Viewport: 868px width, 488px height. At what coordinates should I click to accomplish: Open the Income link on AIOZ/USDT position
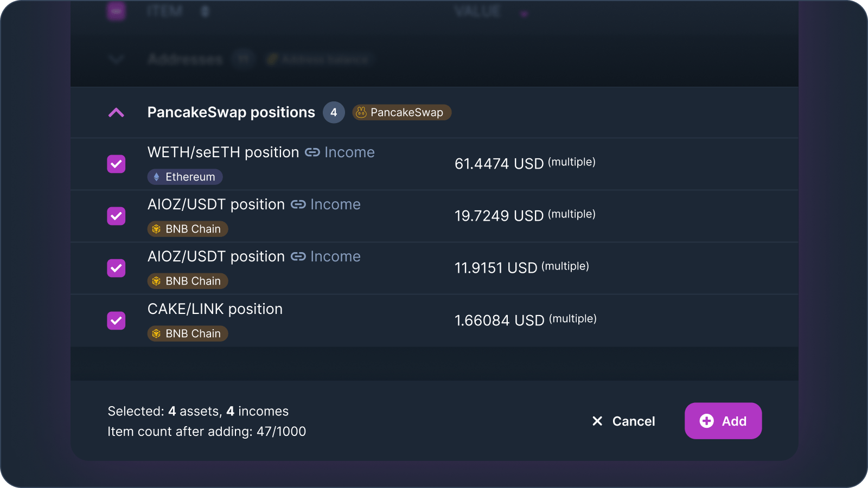[x=335, y=204]
